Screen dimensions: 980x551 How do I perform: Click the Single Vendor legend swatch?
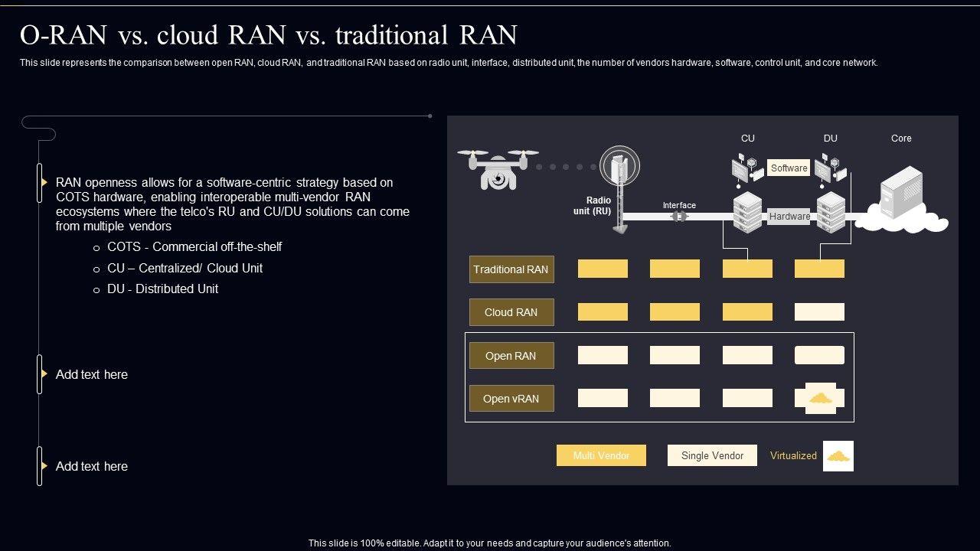(x=712, y=455)
